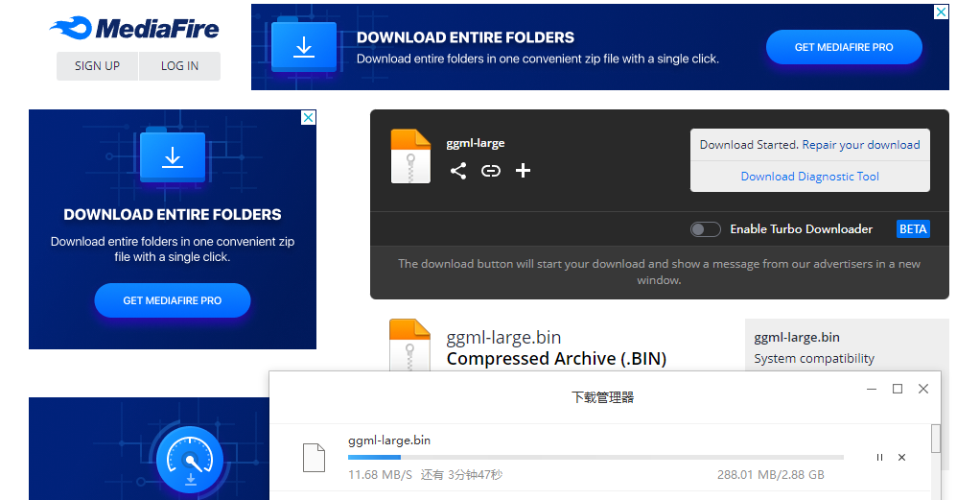Close the left sidebar ad
This screenshot has width=980, height=500.
point(308,118)
